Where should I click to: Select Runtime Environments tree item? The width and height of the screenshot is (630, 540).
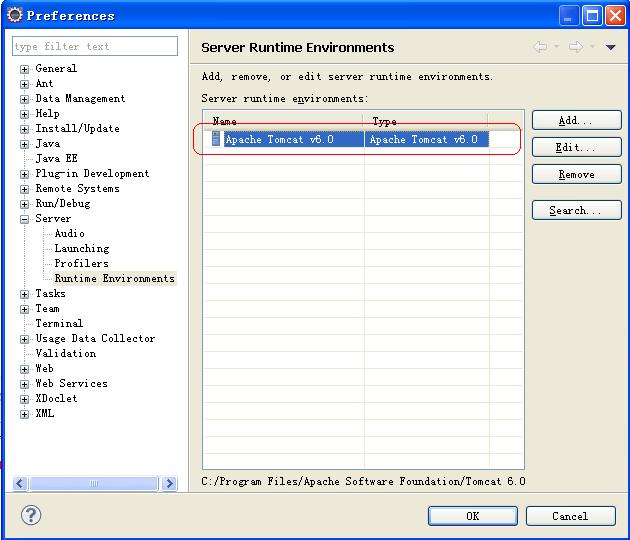[x=115, y=278]
